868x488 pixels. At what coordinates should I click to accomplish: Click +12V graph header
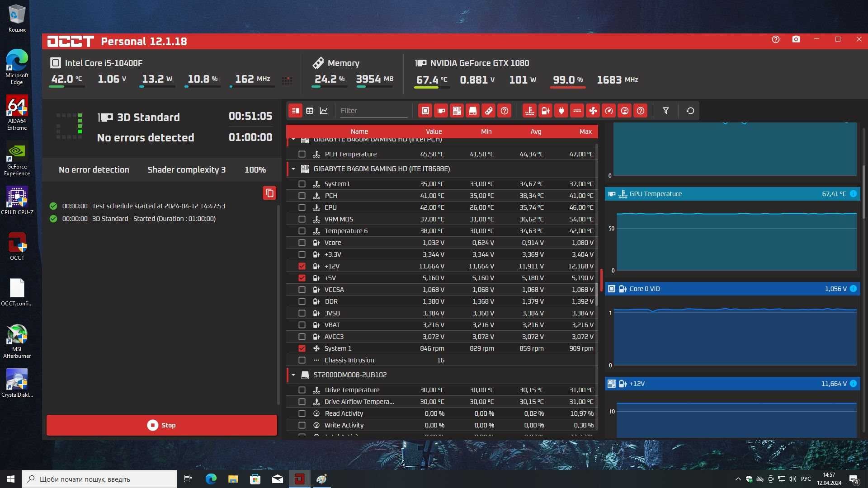pos(732,384)
